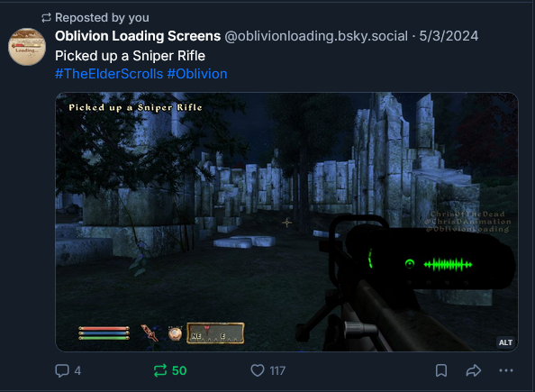
Task: Open the #Oblivion hashtag
Action: [197, 74]
